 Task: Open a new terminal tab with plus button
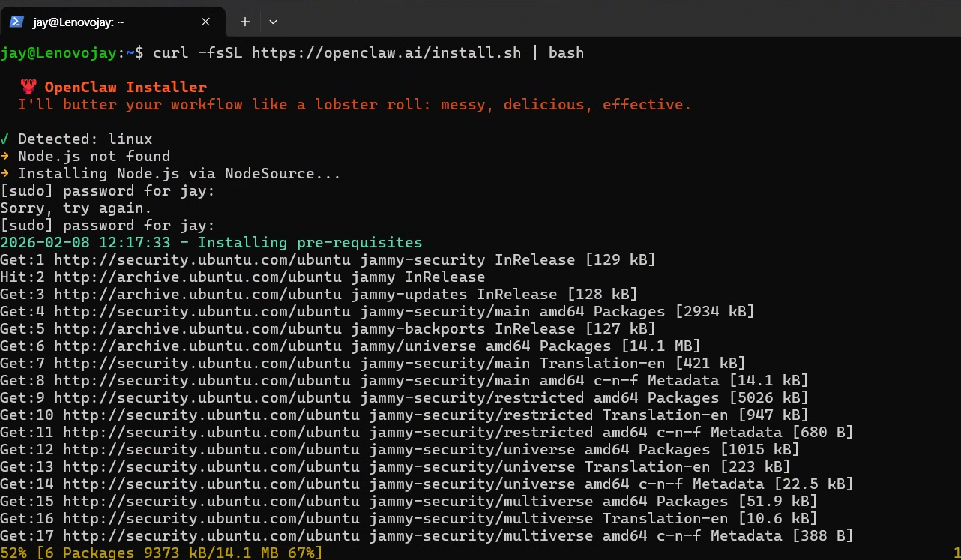pos(244,22)
